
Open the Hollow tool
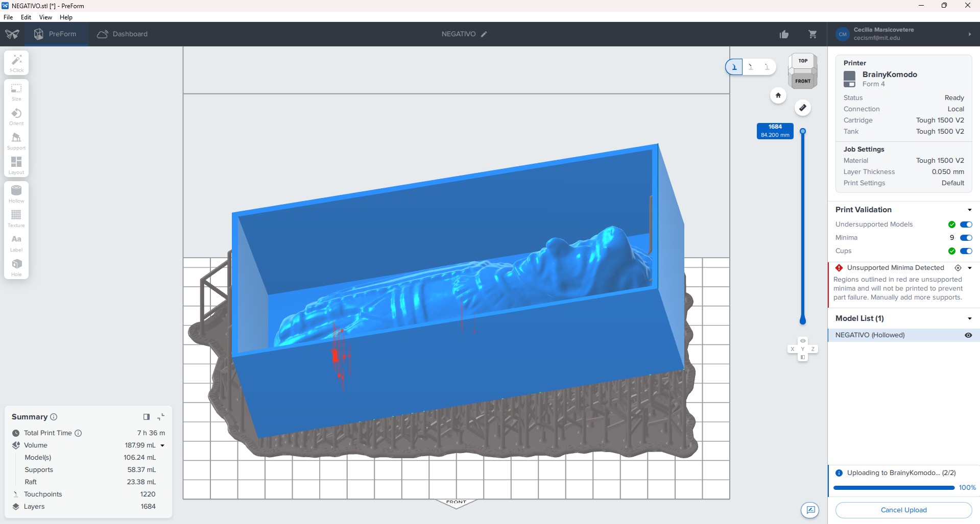point(16,193)
